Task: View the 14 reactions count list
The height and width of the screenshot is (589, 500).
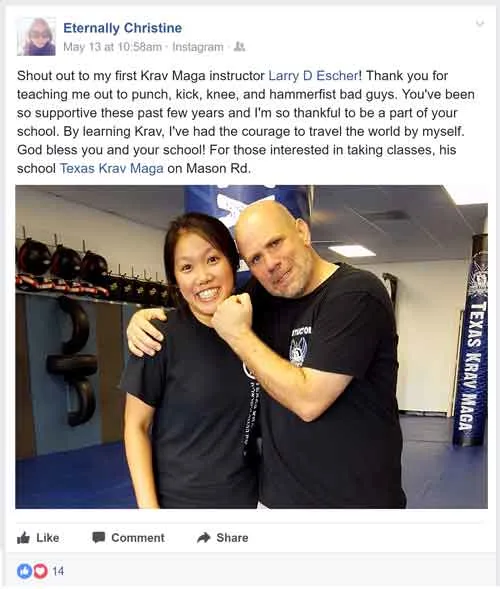Action: click(x=58, y=571)
